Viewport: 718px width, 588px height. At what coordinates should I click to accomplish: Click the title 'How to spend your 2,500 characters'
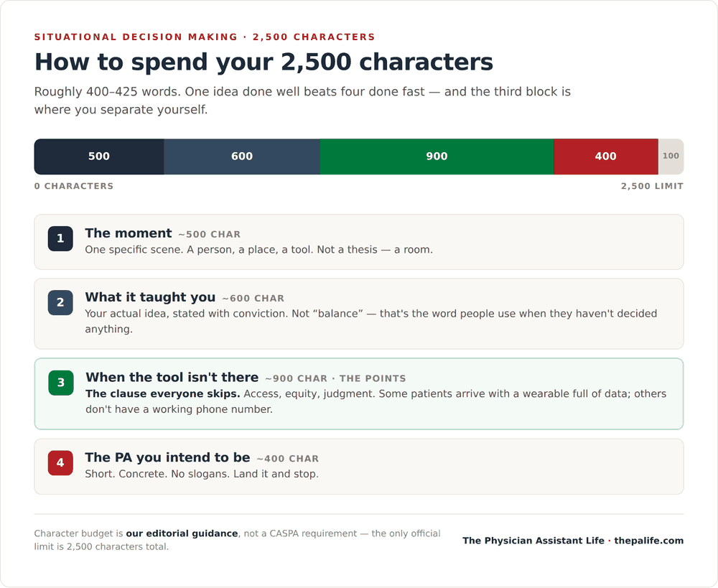tap(264, 62)
